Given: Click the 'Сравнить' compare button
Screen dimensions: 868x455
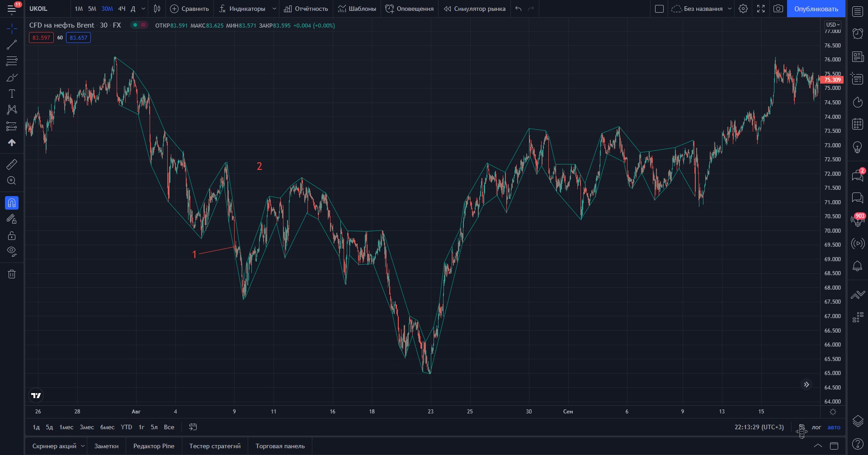Looking at the screenshot, I should point(189,9).
